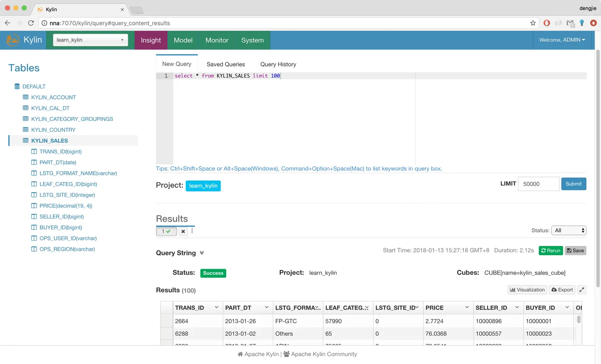Click the learn_kylin project badge
The height and width of the screenshot is (364, 601).
tap(203, 186)
